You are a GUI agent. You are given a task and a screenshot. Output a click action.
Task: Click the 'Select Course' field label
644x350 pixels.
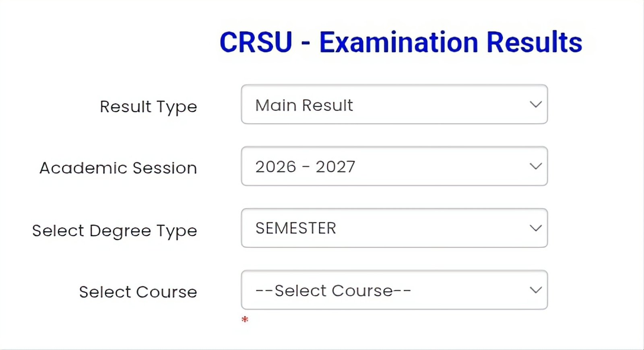(x=138, y=292)
